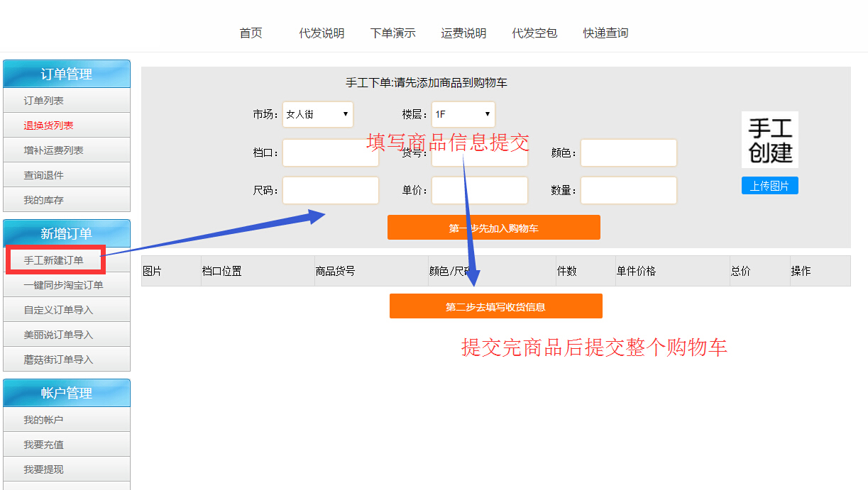Click into the 数量 field
The height and width of the screenshot is (490, 868).
coord(629,190)
